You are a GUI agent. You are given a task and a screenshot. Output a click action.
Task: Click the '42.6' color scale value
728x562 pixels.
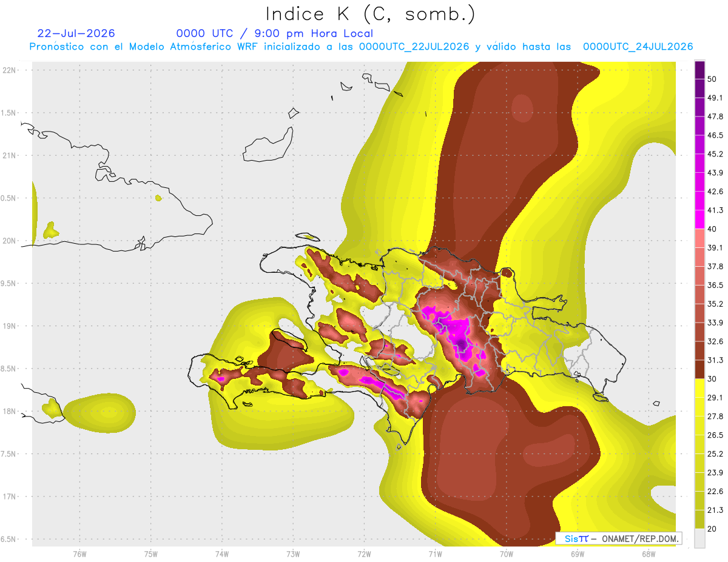click(715, 192)
